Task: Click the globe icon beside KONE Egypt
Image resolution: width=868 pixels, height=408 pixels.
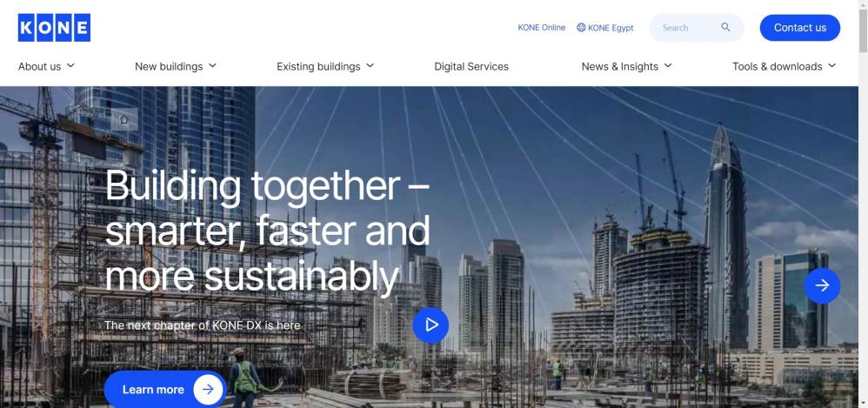Action: 581,27
